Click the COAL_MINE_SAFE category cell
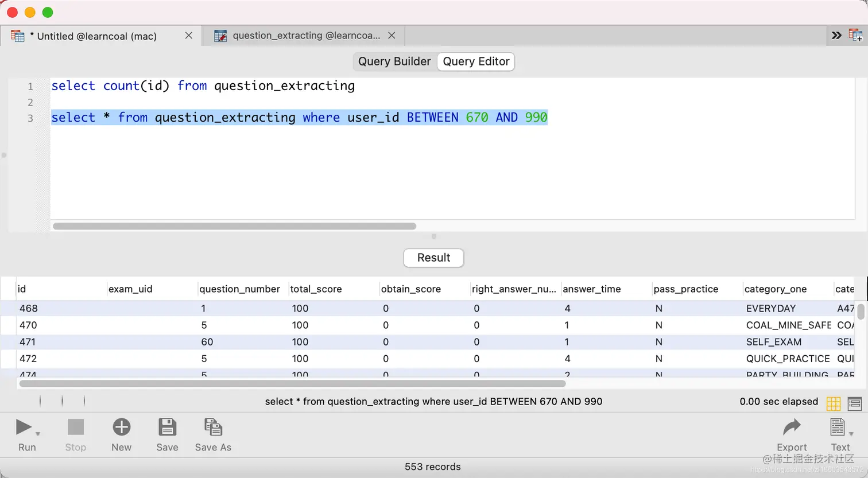Screen dimensions: 868x478 click(789, 325)
